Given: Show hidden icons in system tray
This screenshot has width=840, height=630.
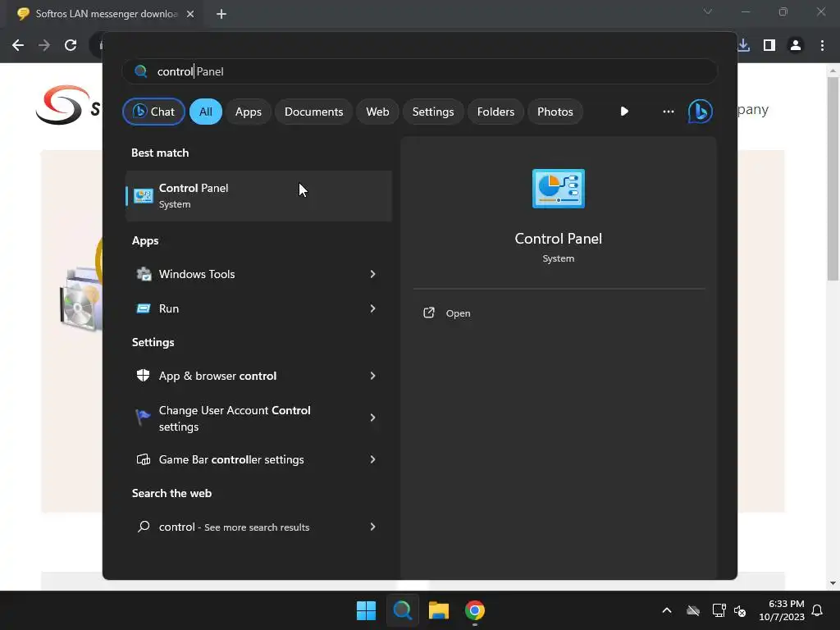Looking at the screenshot, I should point(666,610).
